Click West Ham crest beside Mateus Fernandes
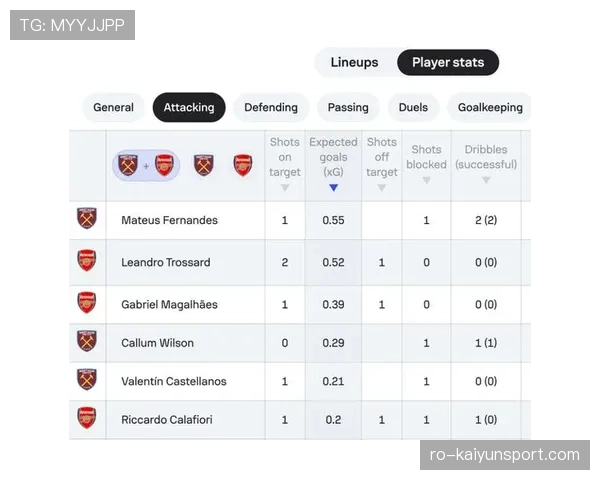Screen dimensions: 600x480 click(x=87, y=218)
